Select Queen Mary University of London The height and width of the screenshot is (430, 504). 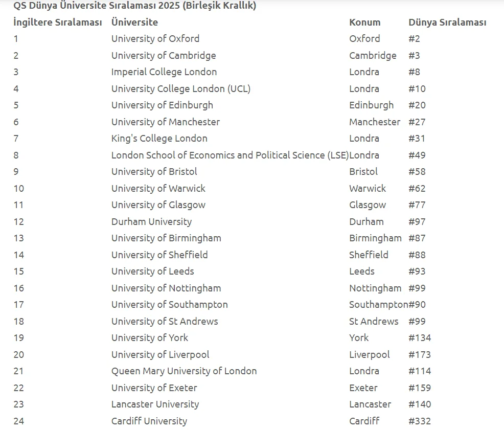pos(184,371)
